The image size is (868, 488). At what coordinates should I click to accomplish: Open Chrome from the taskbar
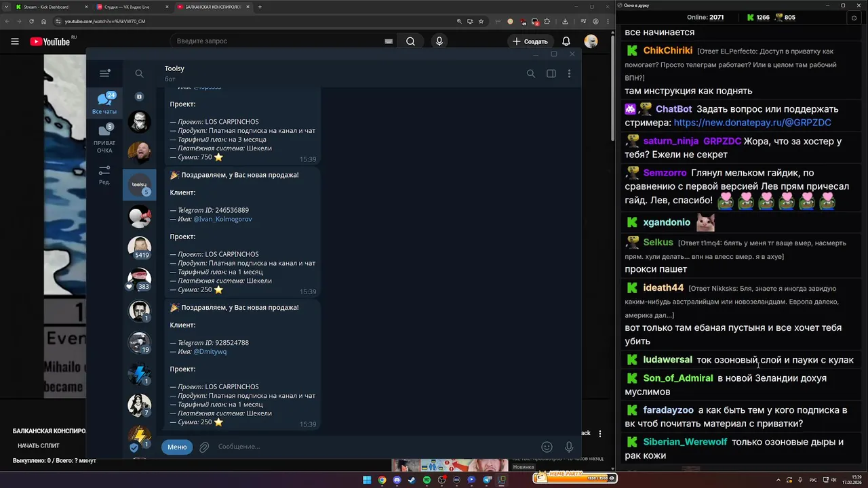pos(382,480)
